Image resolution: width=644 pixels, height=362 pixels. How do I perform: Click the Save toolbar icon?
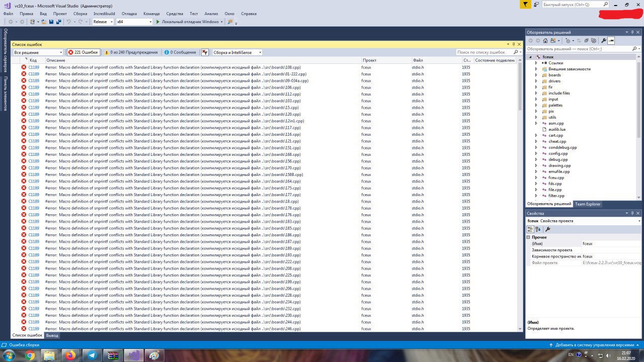click(x=51, y=22)
